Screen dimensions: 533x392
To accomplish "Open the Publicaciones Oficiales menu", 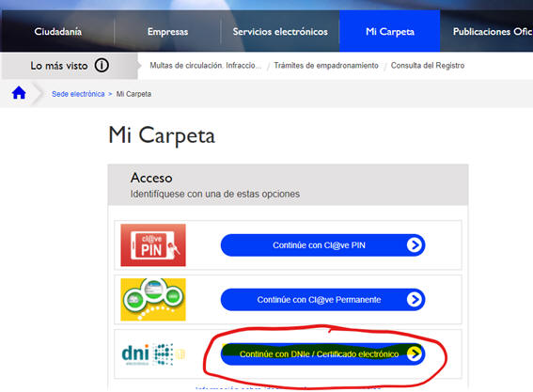I will coord(493,32).
